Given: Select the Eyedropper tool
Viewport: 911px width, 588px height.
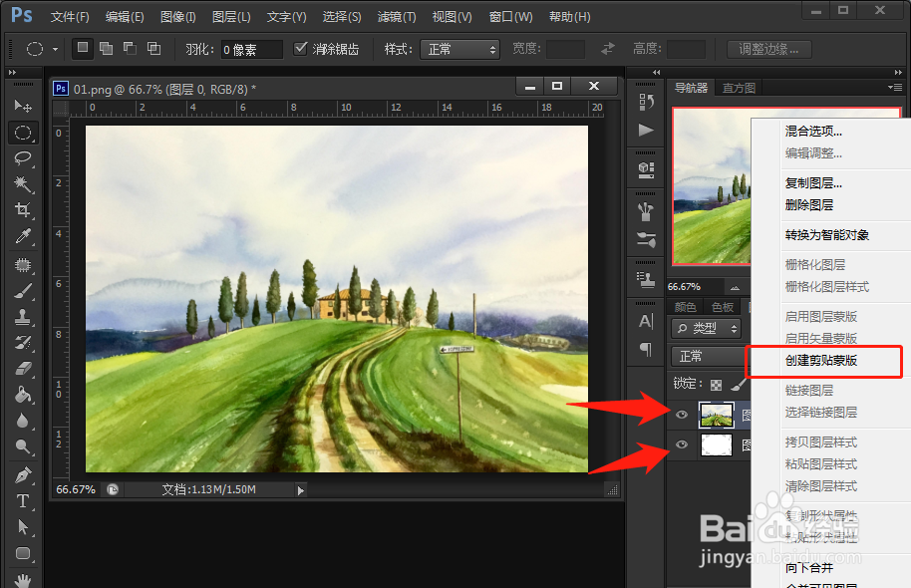Looking at the screenshot, I should click(x=23, y=236).
